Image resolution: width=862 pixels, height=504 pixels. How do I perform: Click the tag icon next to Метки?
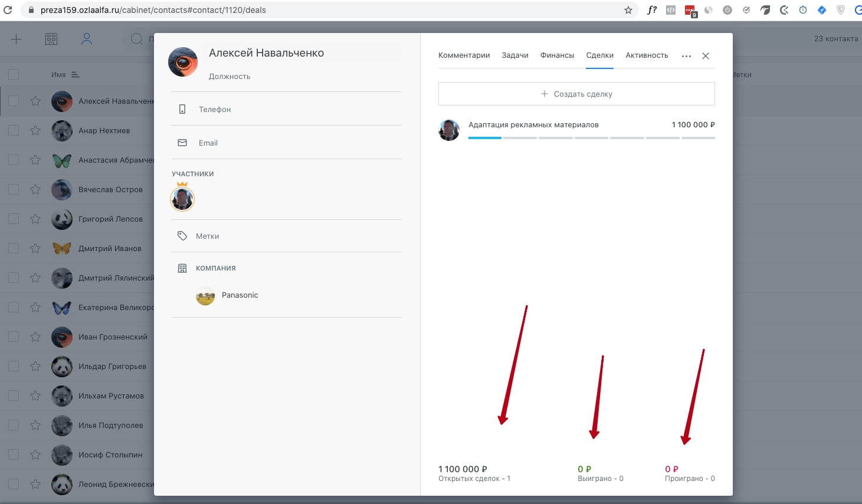(x=182, y=236)
